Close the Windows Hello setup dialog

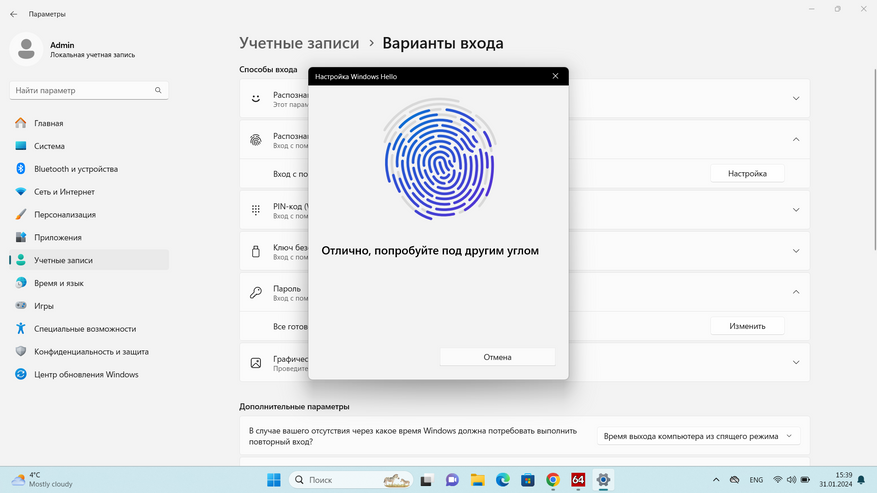point(555,76)
